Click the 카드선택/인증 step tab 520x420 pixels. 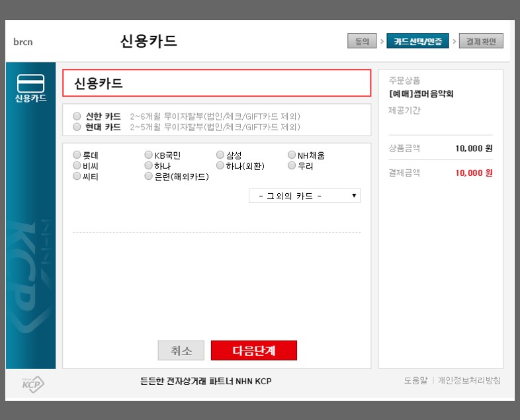(417, 41)
